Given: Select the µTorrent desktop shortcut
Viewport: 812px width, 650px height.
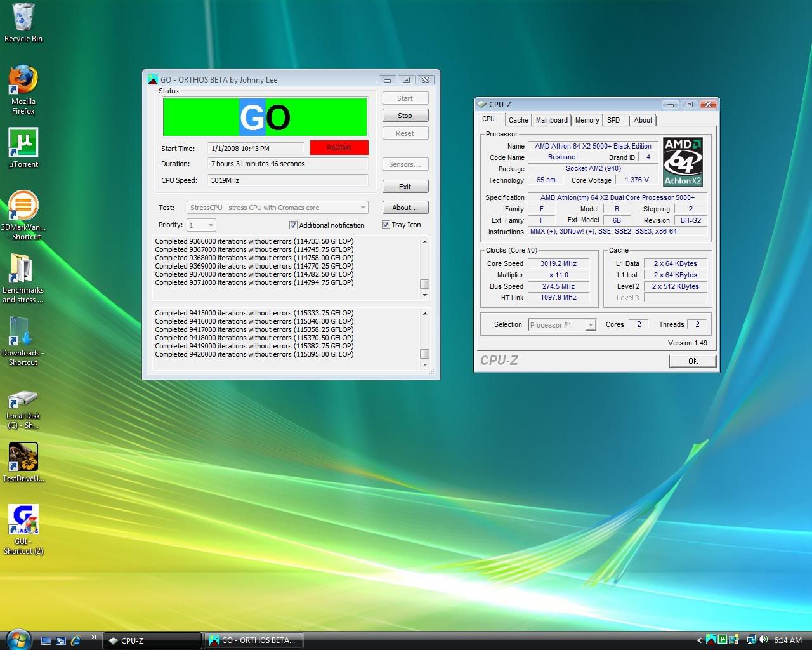Looking at the screenshot, I should tap(23, 148).
